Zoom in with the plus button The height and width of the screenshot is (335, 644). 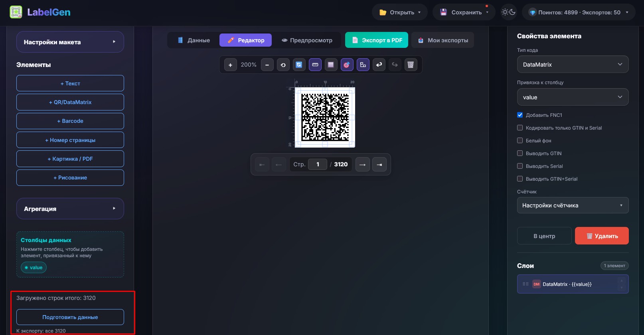230,65
